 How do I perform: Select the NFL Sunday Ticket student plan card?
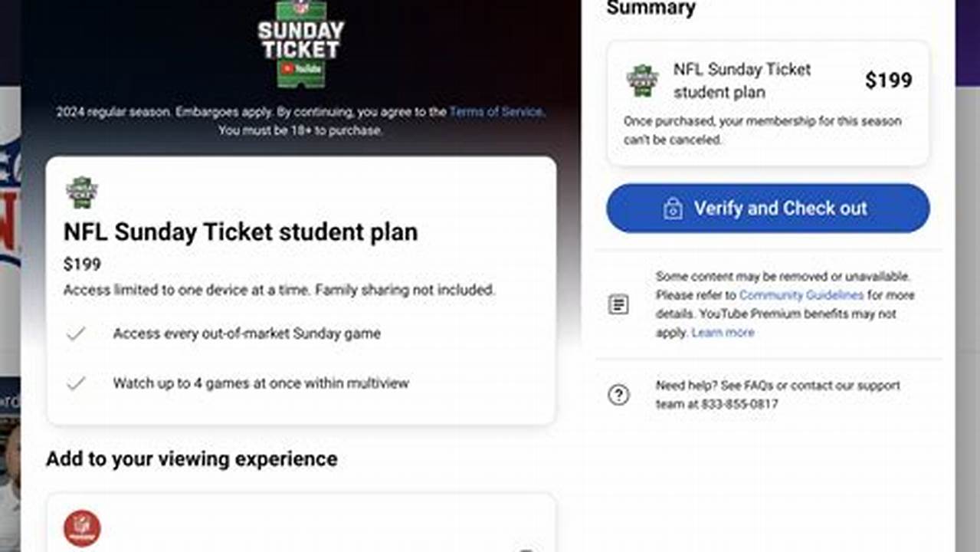point(302,289)
